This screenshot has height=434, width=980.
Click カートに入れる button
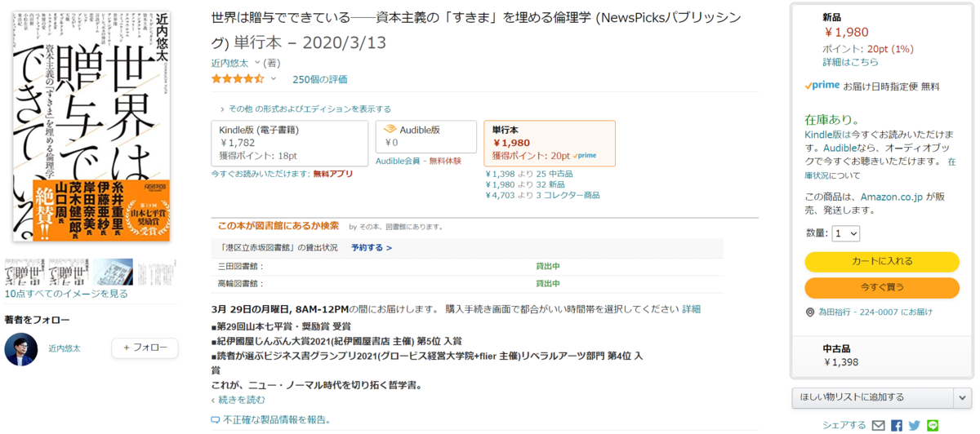(882, 261)
